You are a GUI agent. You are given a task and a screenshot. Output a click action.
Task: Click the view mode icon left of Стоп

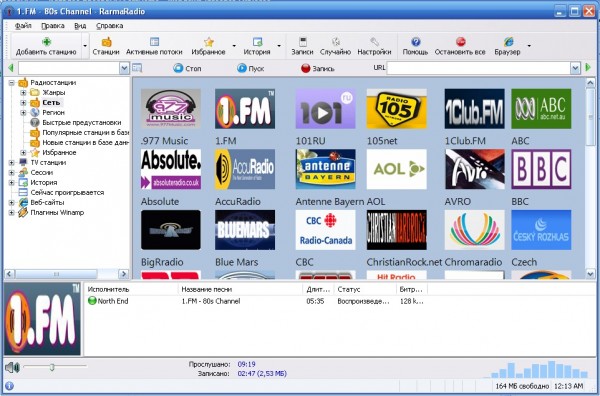point(137,68)
